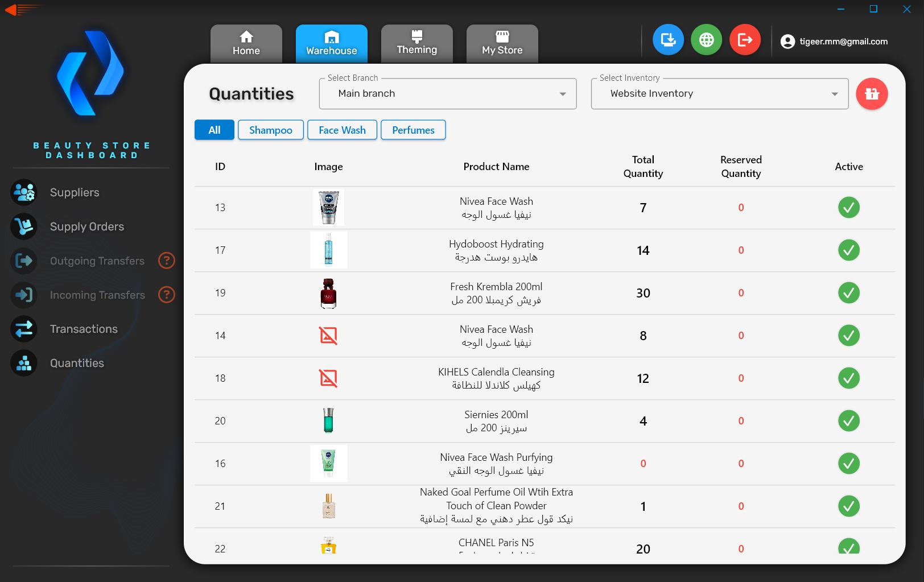Click the Hydoboost Hydrating product thumbnail

[x=328, y=250]
